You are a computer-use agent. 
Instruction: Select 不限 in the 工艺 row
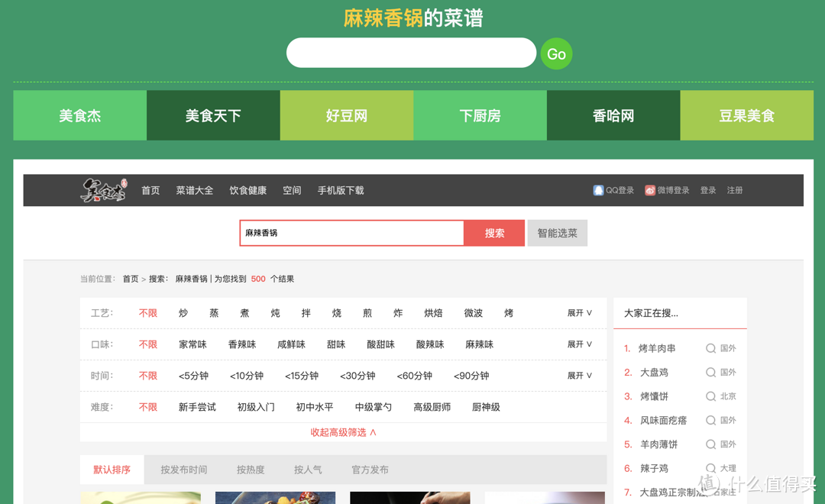tap(148, 313)
